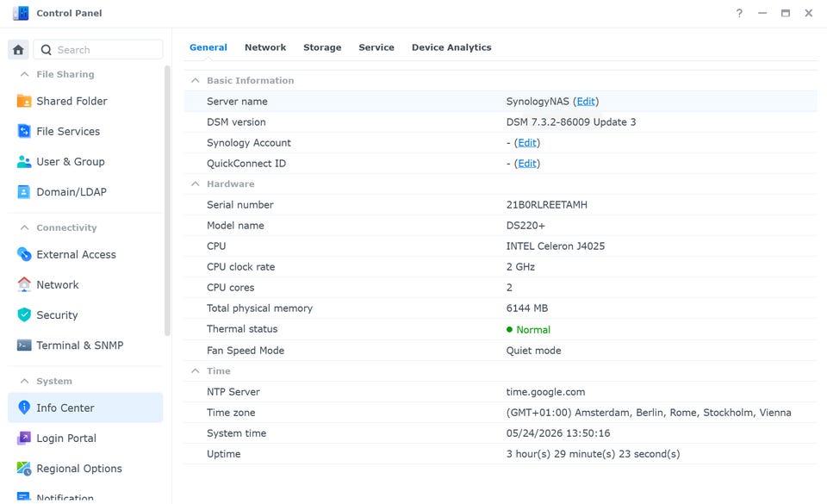Collapse the System sidebar section

coord(24,381)
